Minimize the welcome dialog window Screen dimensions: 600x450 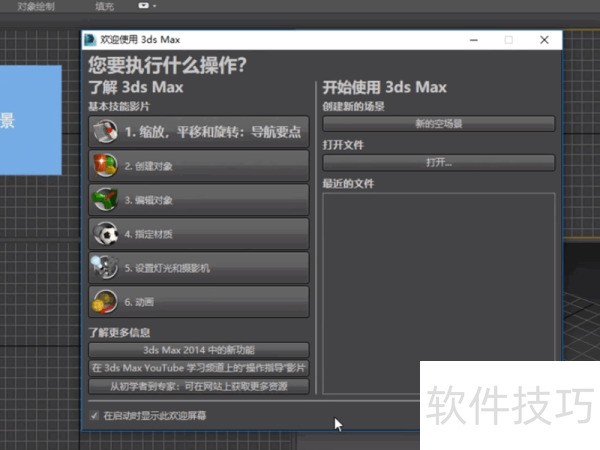pyautogui.click(x=472, y=40)
